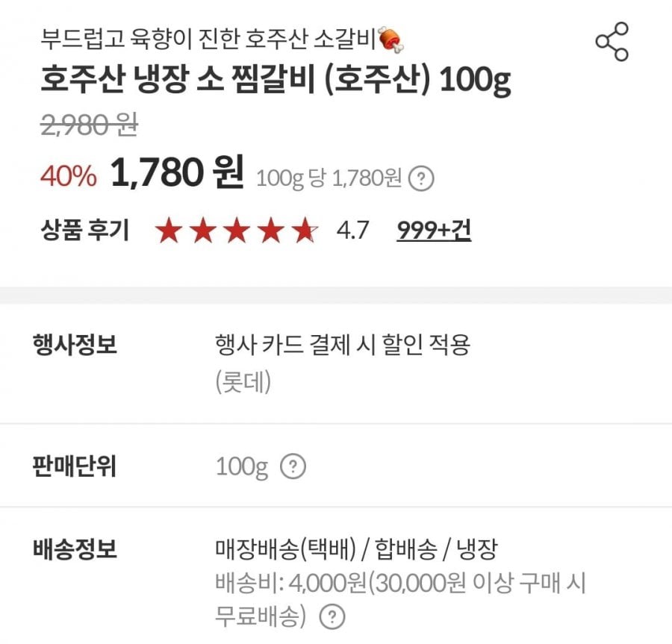
Task: Open the 999+건 reviews link
Action: tap(434, 231)
